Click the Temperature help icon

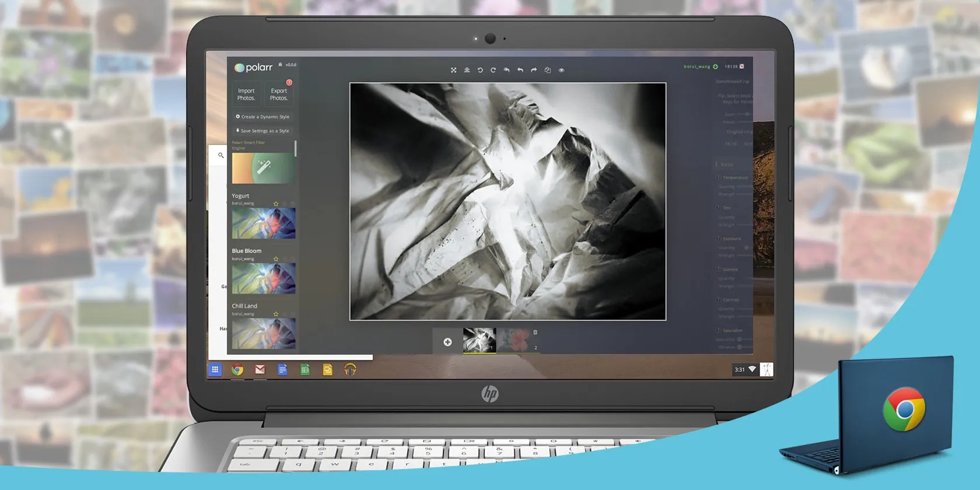point(718,177)
